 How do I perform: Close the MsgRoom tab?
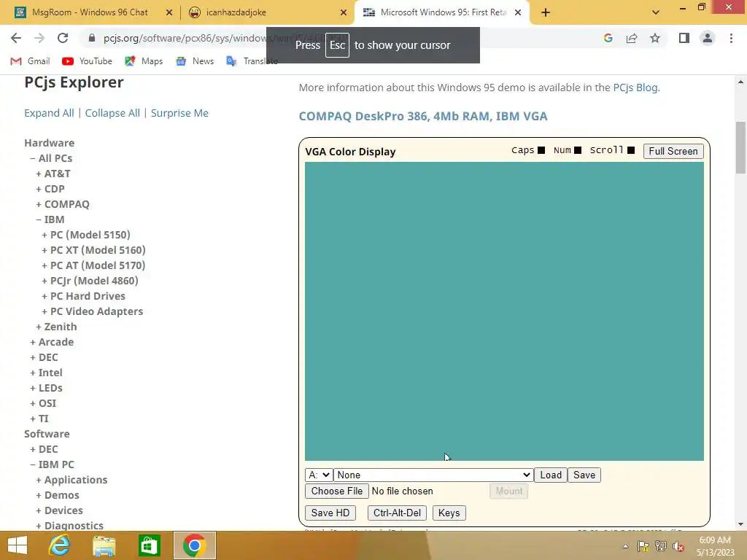169,12
